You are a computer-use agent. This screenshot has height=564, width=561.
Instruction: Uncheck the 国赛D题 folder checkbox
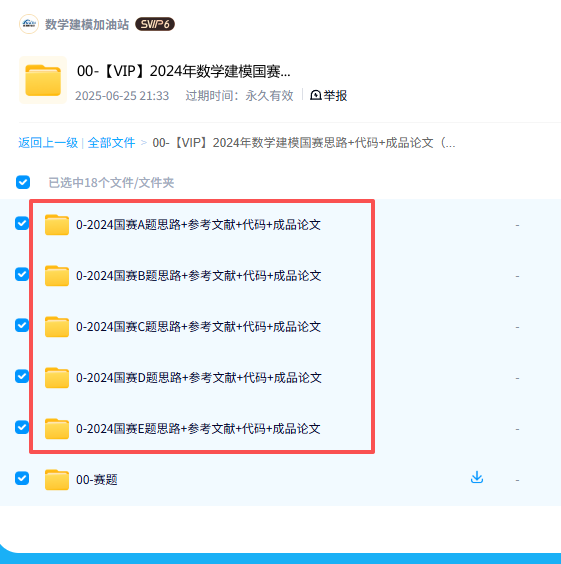22,376
